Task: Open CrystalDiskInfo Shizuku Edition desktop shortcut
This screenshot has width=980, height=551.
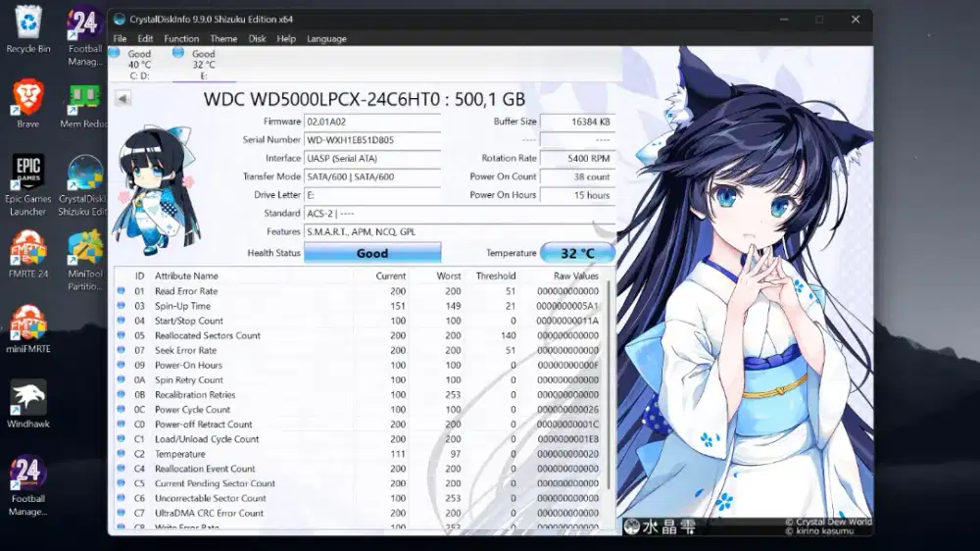Action: click(x=83, y=185)
